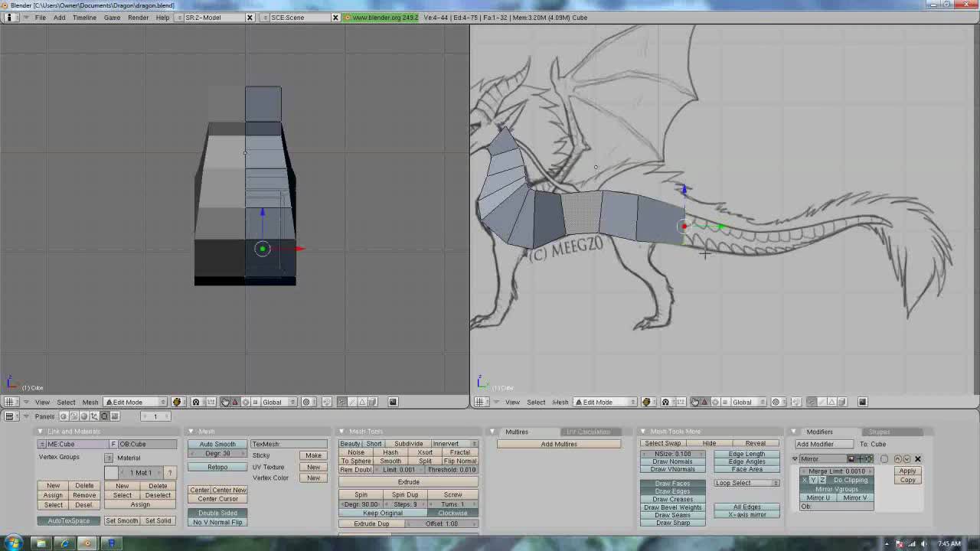980x551 pixels.
Task: Disable Double Sided in Mesh panel
Action: click(217, 513)
